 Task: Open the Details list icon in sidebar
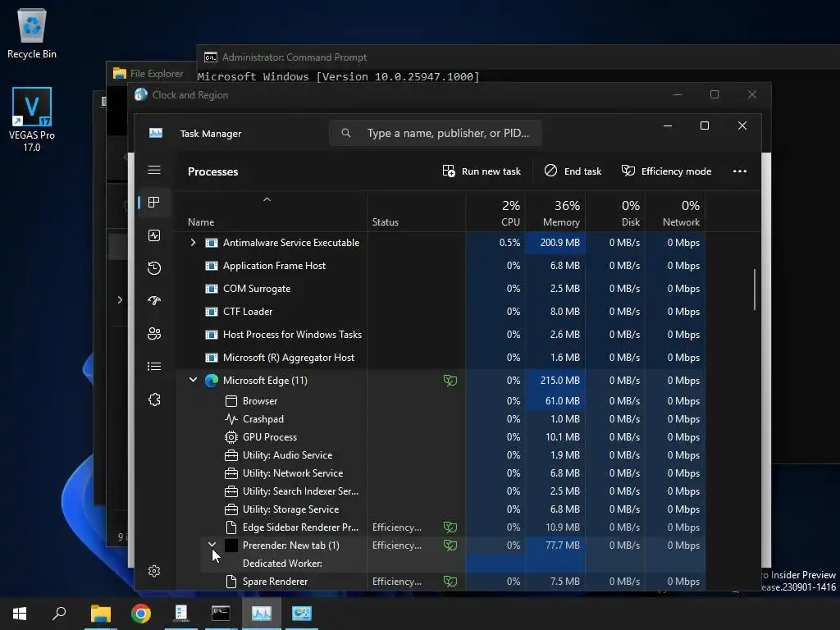point(154,367)
